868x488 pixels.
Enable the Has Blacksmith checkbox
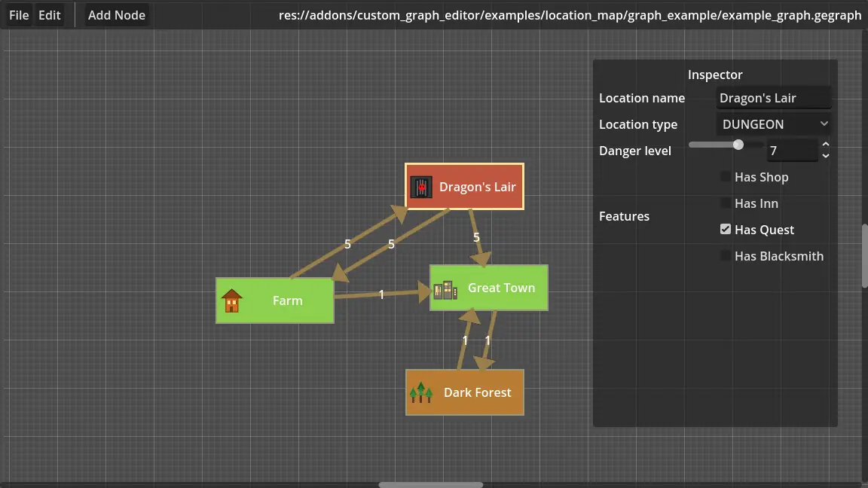coord(725,255)
